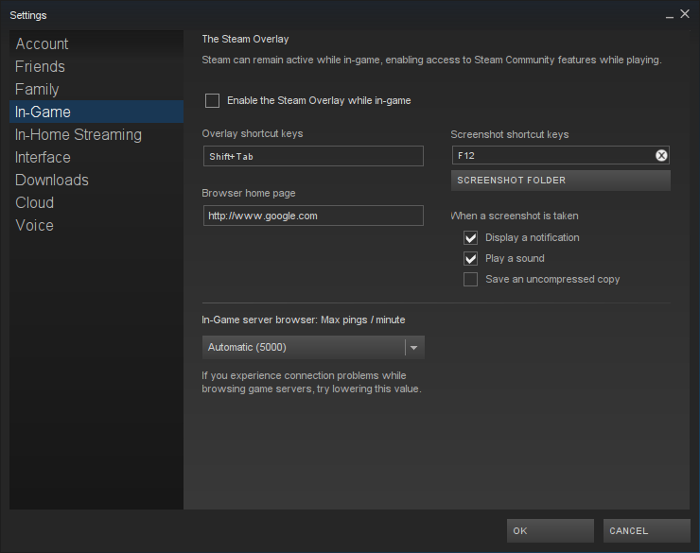Close the Settings window
700x553 pixels.
685,14
